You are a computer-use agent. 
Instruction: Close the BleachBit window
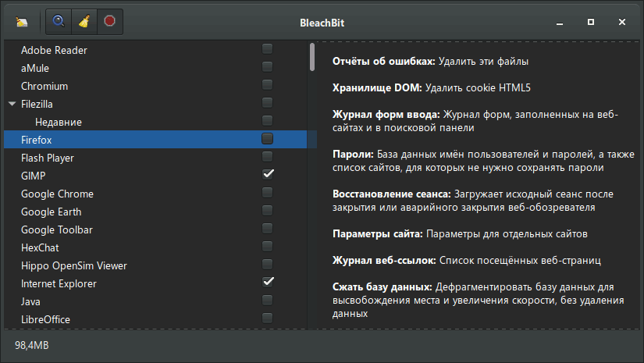[622, 22]
